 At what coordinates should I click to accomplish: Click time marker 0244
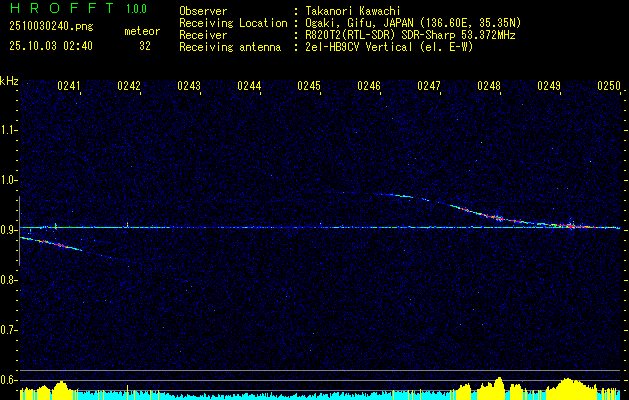click(x=249, y=86)
